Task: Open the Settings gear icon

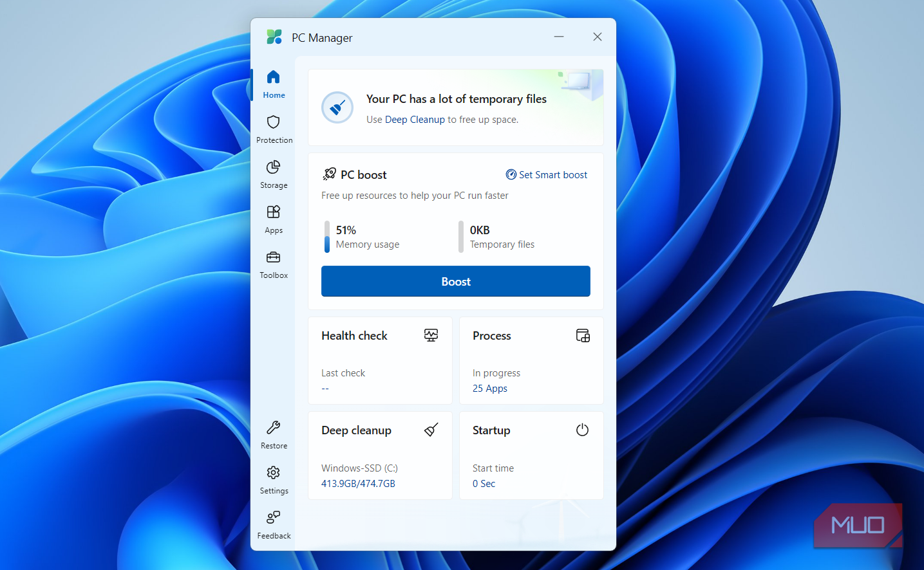Action: 273,473
